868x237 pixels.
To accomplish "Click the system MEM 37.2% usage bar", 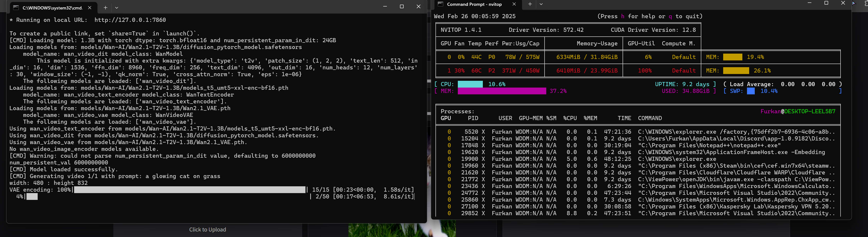I will tap(502, 91).
